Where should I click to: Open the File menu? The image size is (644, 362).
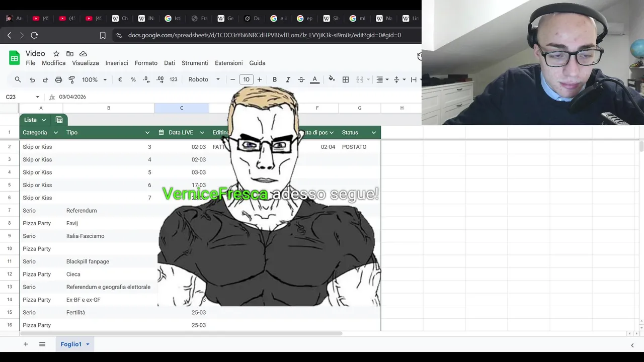(31, 63)
